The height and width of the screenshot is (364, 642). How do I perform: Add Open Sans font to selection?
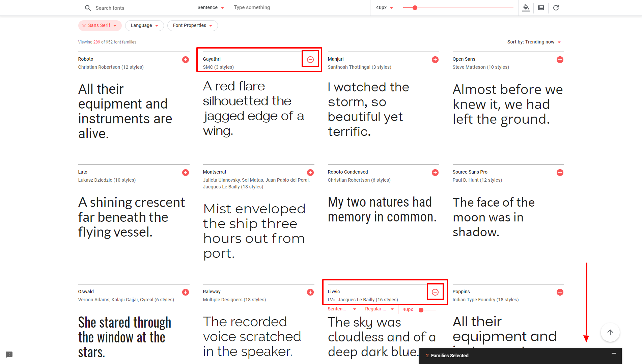pos(560,60)
